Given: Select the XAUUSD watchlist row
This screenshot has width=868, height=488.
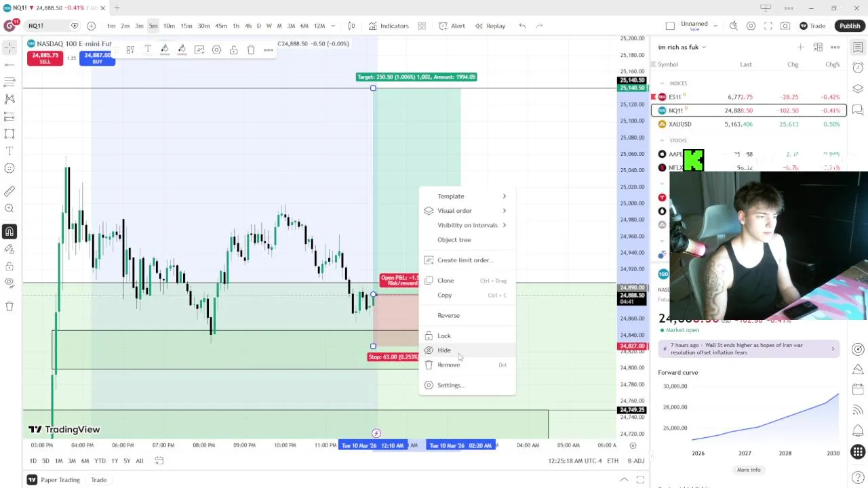Looking at the screenshot, I should point(749,124).
